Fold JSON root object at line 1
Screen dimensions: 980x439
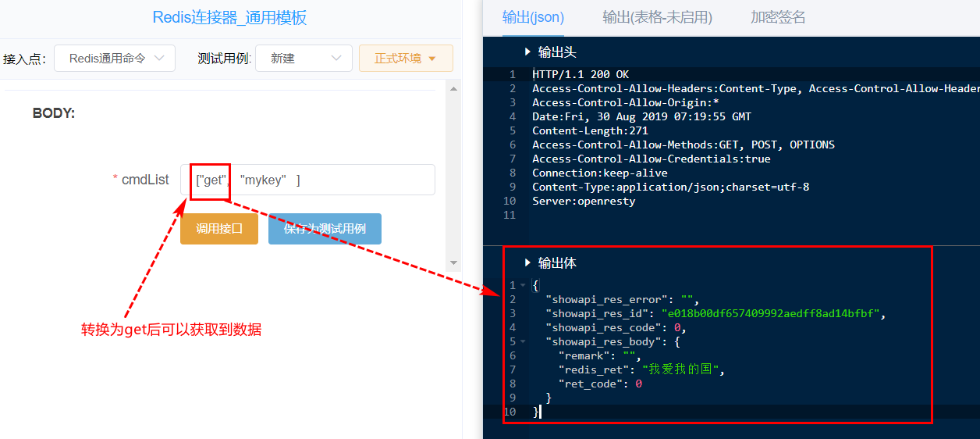pyautogui.click(x=523, y=285)
